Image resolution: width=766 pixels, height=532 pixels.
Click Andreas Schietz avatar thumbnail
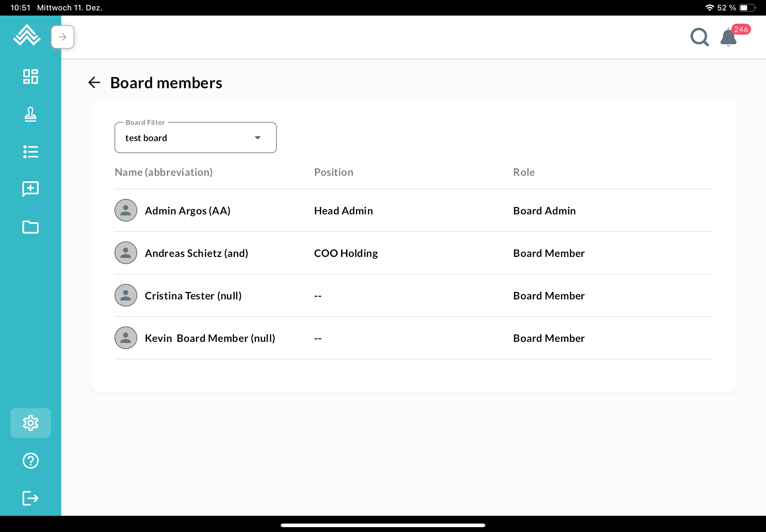point(126,253)
